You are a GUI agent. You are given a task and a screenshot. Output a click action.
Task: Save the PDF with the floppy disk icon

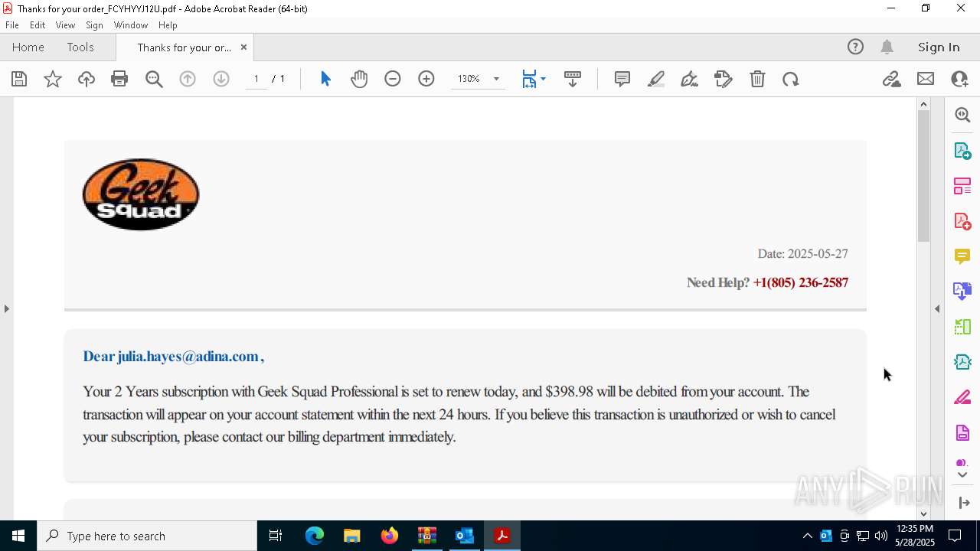19,79
